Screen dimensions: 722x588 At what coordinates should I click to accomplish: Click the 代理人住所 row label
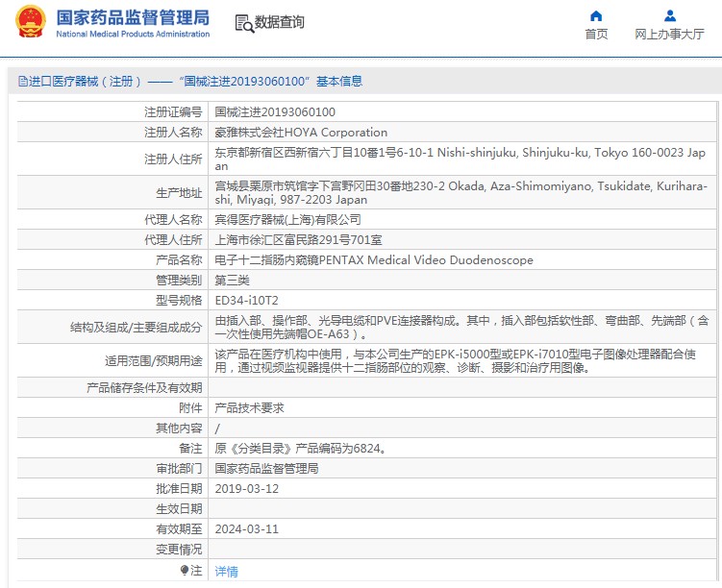[173, 240]
